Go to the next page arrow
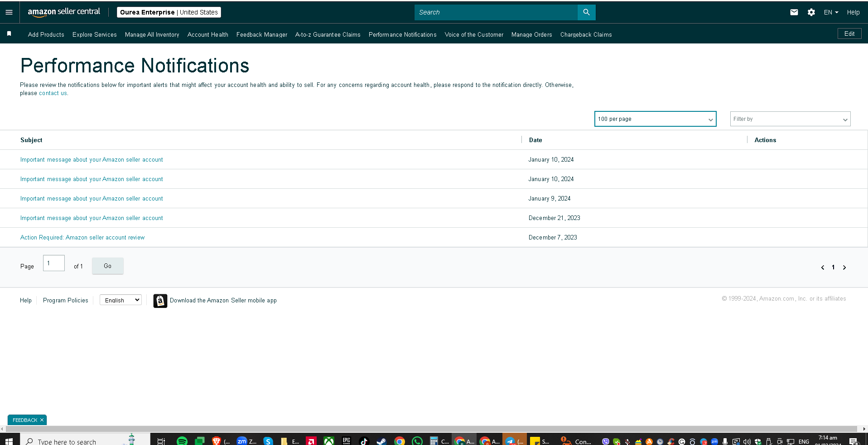This screenshot has width=868, height=445. (844, 268)
